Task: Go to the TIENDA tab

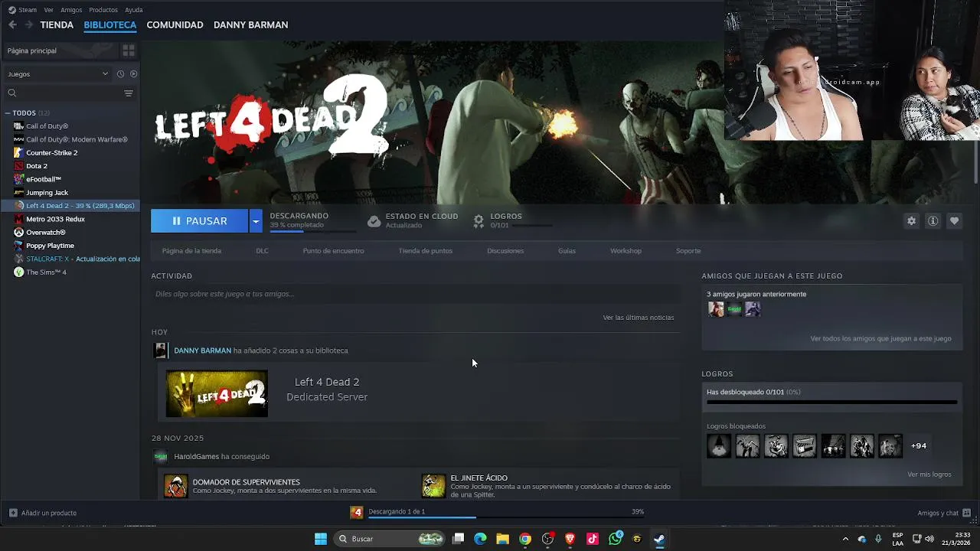Action: 57,24
